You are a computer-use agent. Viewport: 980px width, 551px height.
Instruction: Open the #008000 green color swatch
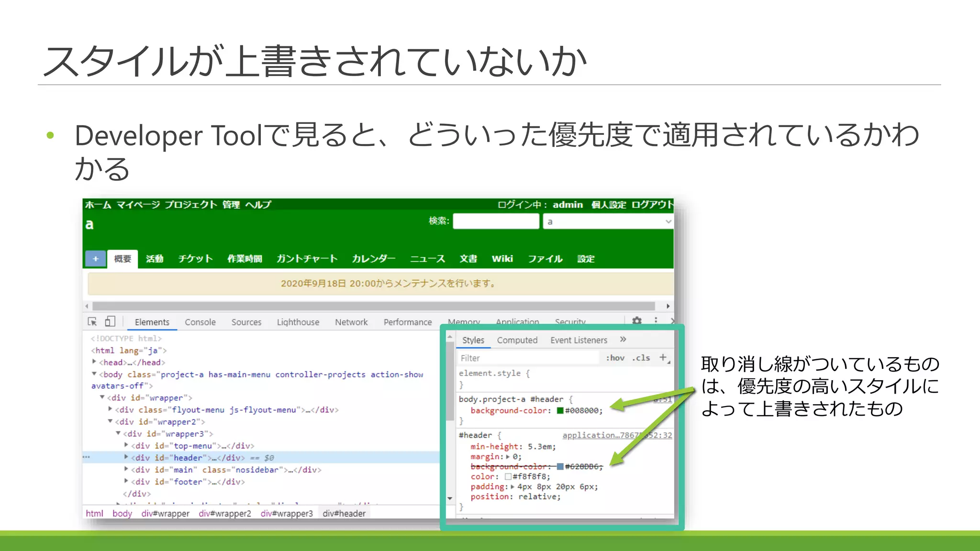560,410
